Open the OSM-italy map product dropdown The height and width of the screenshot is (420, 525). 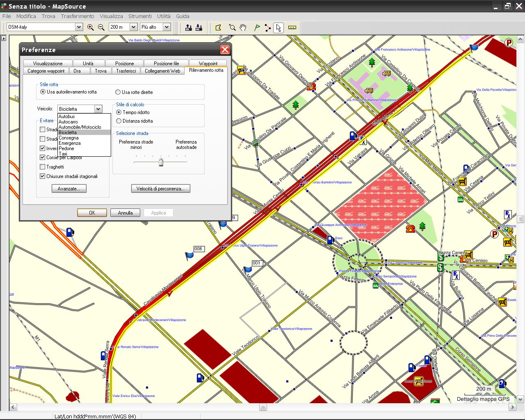(79, 27)
